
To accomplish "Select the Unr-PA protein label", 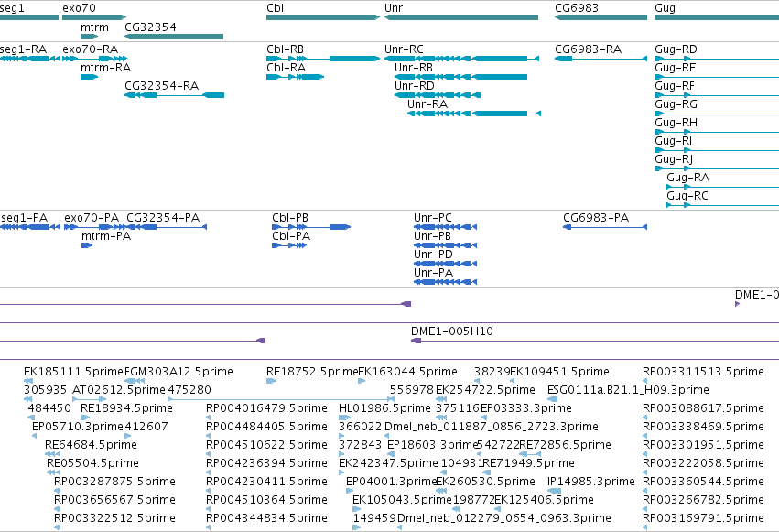I will coord(433,273).
